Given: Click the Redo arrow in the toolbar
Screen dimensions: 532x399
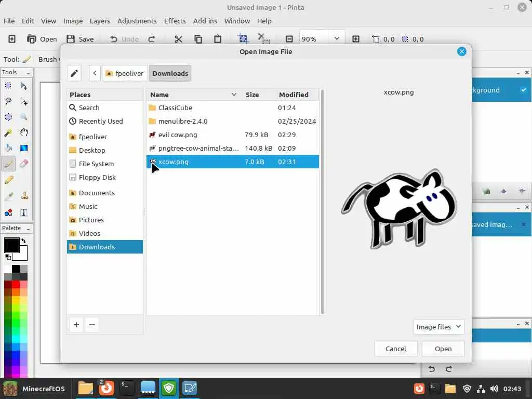Looking at the screenshot, I should click(152, 39).
